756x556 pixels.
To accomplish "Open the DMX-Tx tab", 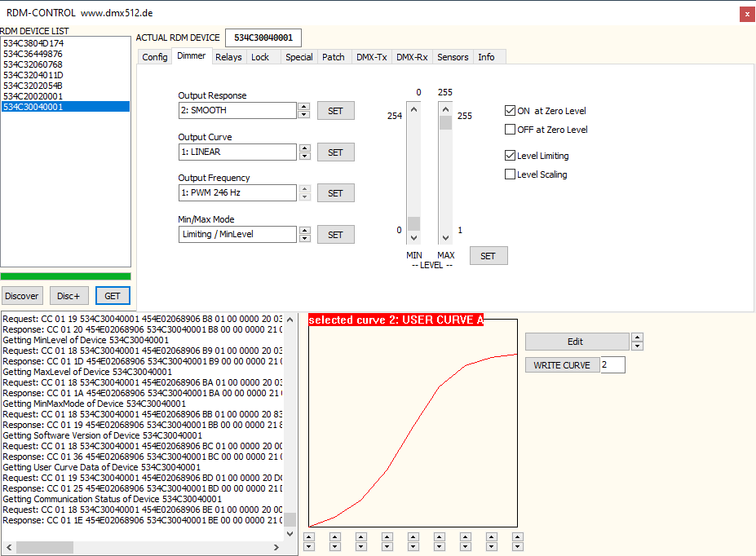I will tap(371, 57).
